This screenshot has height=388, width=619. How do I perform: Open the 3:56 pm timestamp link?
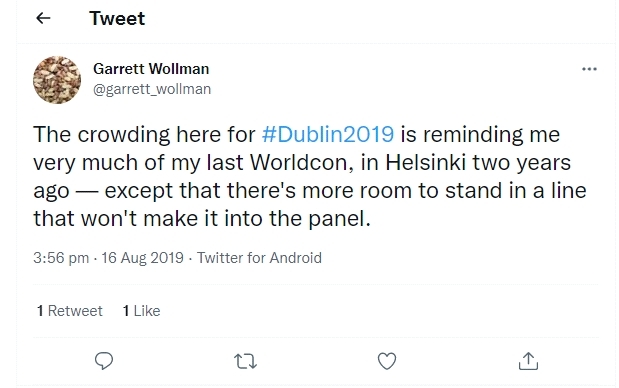click(x=61, y=258)
